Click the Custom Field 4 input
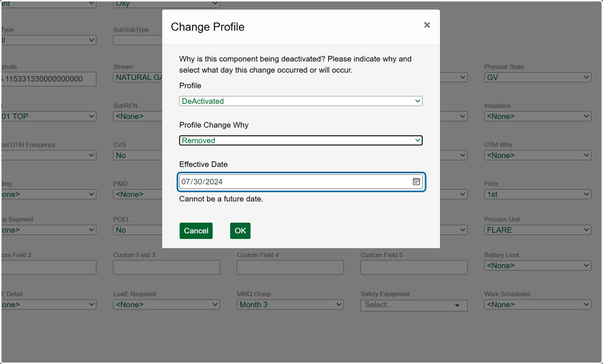This screenshot has width=603, height=364. pyautogui.click(x=290, y=267)
